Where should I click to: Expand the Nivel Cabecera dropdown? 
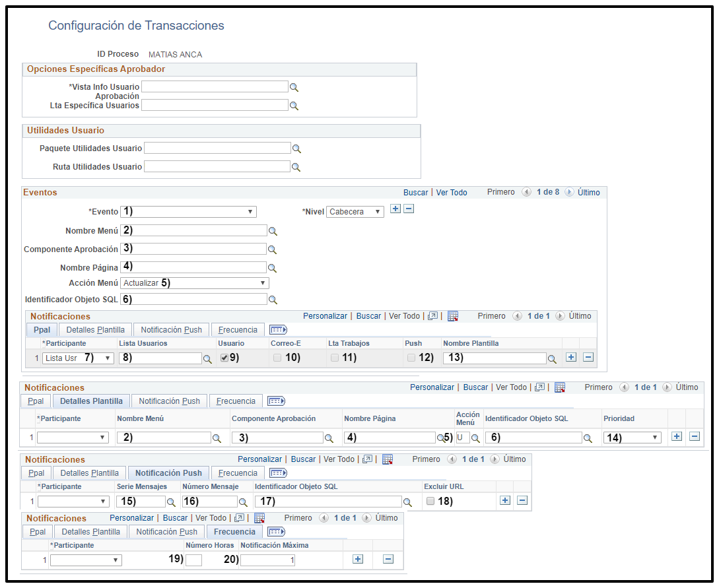point(355,212)
